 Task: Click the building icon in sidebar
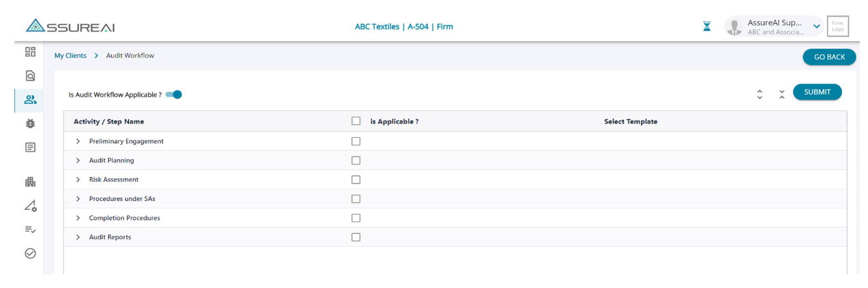(30, 182)
